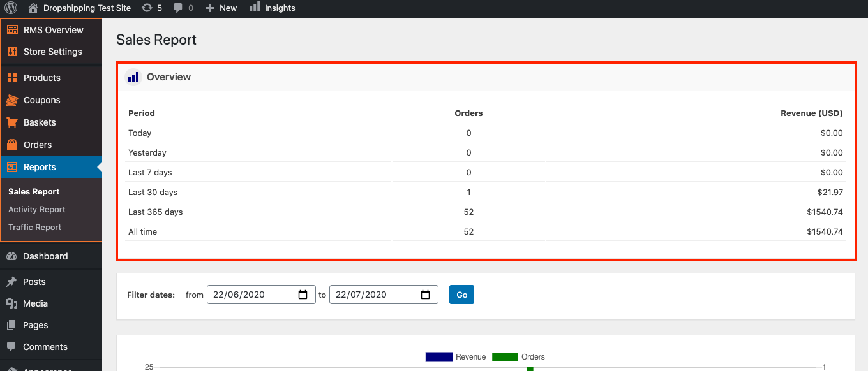
Task: Click New in the admin bar
Action: tap(228, 8)
